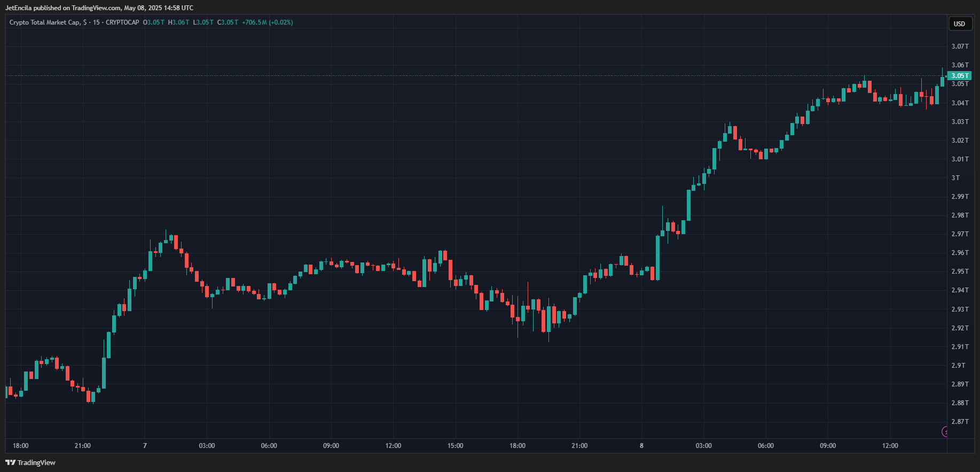Click the 3.02T price axis label

point(960,141)
